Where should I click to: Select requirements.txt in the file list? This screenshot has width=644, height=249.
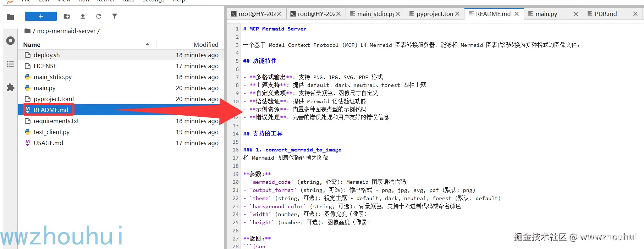pos(121,121)
